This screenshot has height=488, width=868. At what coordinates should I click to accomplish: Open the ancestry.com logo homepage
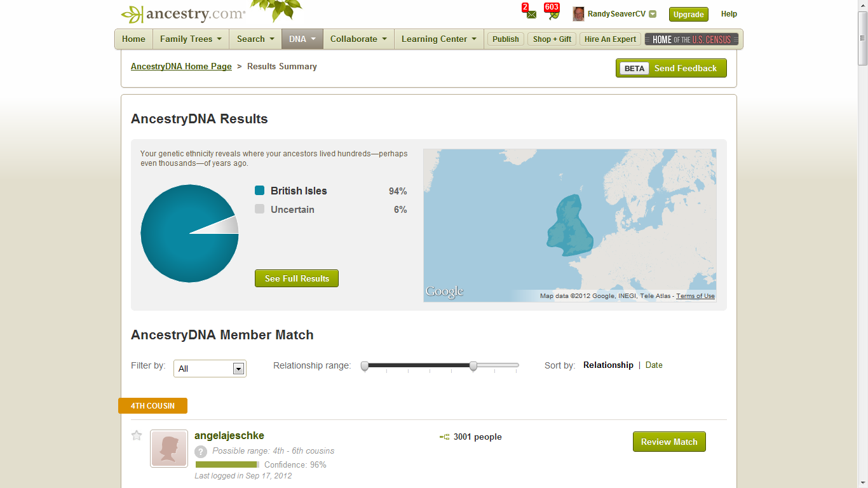183,14
